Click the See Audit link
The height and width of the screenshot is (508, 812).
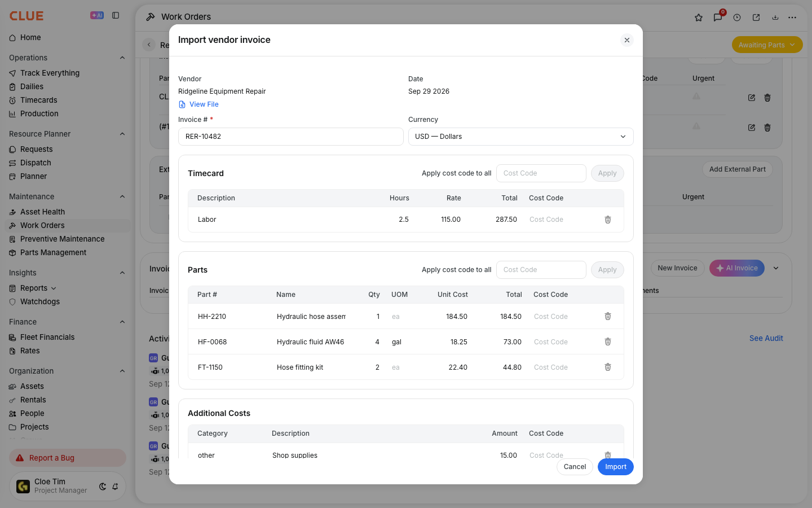pos(766,338)
